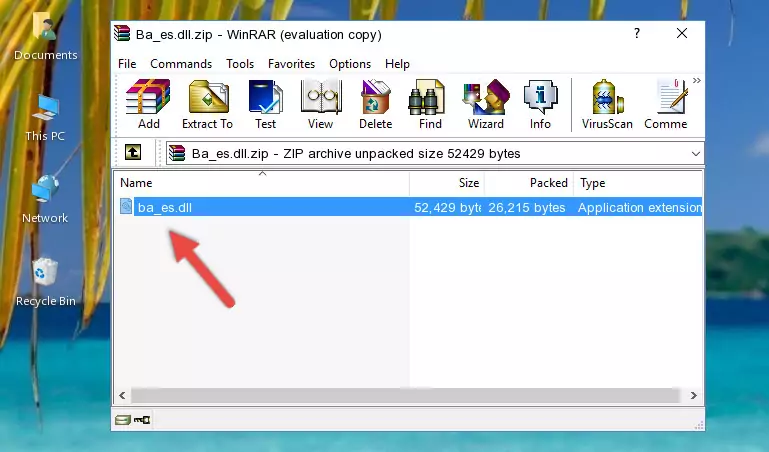Image resolution: width=769 pixels, height=452 pixels.
Task: Run the Test archive tool
Action: tap(265, 104)
